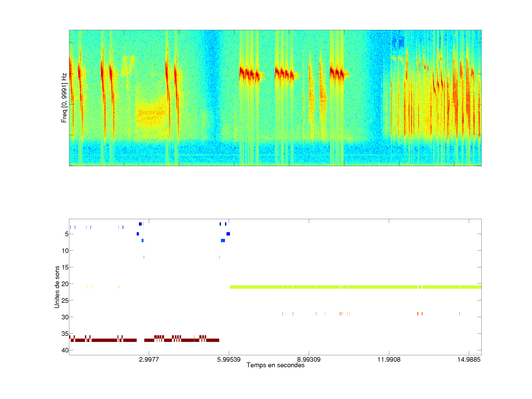Select the 8.99309 time tick label
The image size is (532, 399).
(309, 359)
